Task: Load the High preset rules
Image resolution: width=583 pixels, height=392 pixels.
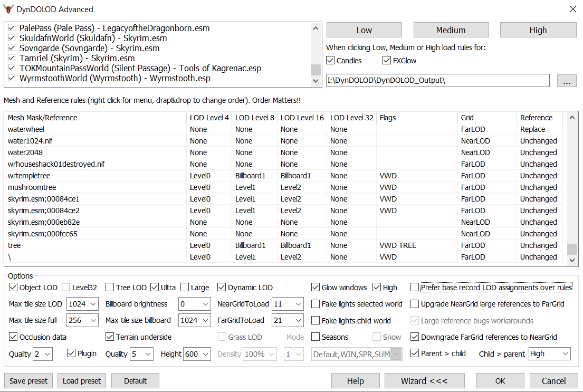Action: point(538,30)
